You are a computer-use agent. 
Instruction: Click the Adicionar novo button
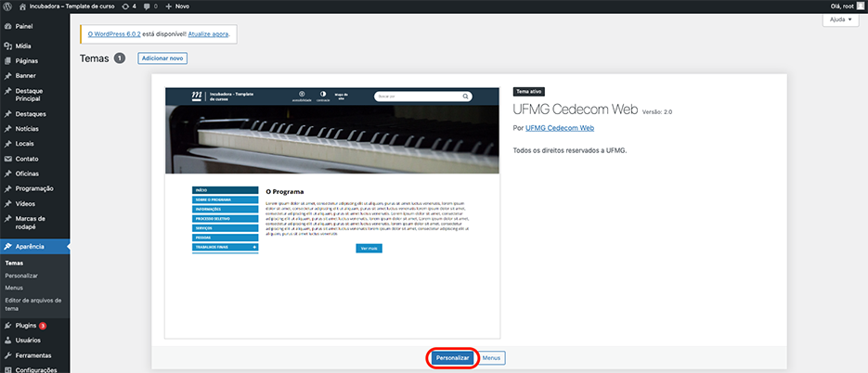coord(162,58)
